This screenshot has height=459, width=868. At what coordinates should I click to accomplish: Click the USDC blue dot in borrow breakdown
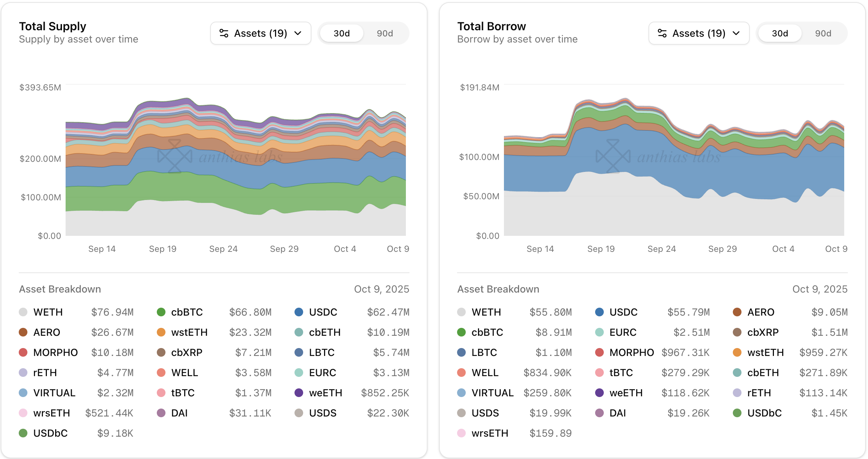pos(599,312)
